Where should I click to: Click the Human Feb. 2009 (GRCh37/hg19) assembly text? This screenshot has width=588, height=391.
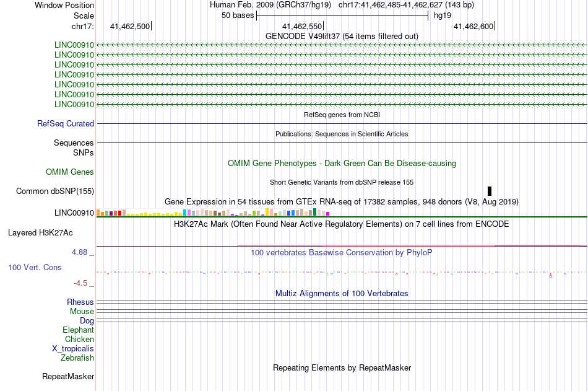[270, 5]
